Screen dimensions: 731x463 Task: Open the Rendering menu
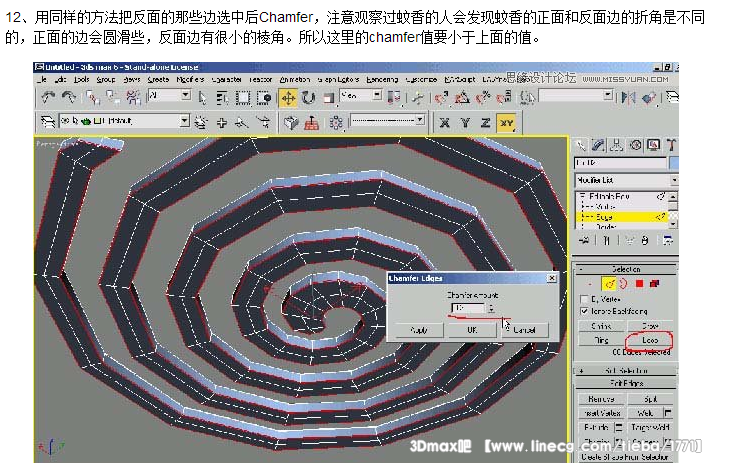[x=382, y=80]
